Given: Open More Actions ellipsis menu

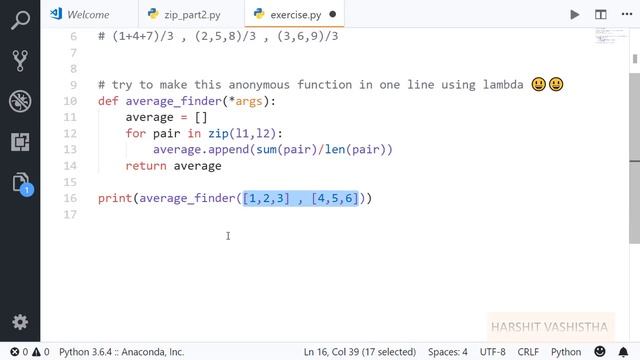Looking at the screenshot, I should (627, 14).
